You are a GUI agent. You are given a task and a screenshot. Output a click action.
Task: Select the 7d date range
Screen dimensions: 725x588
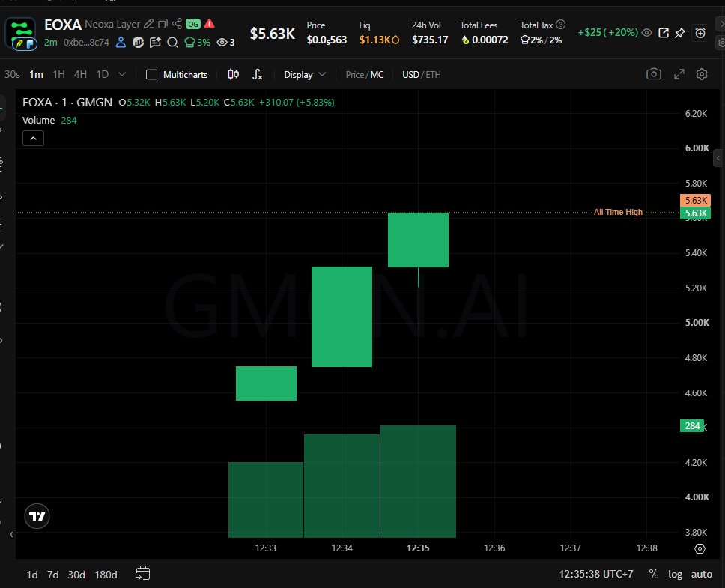pos(52,575)
